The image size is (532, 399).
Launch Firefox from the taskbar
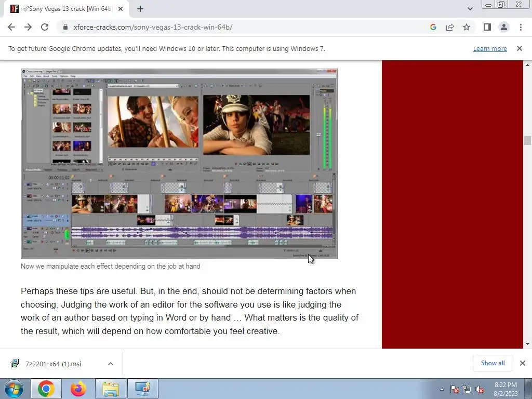(x=78, y=389)
